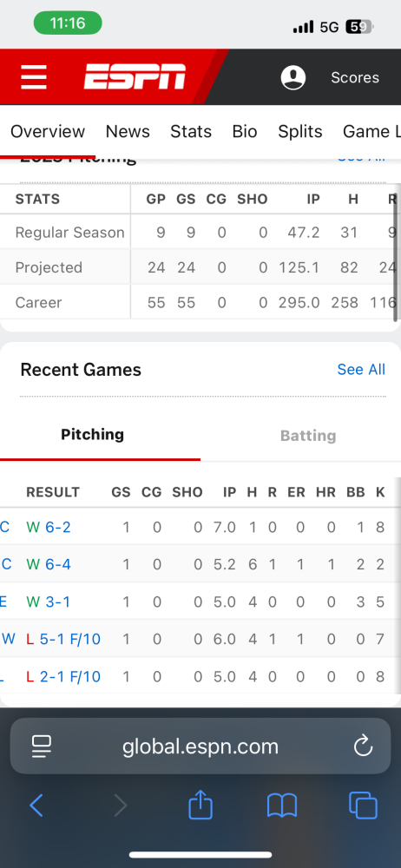Open the L 5-1 F/10 game result

[63, 640]
